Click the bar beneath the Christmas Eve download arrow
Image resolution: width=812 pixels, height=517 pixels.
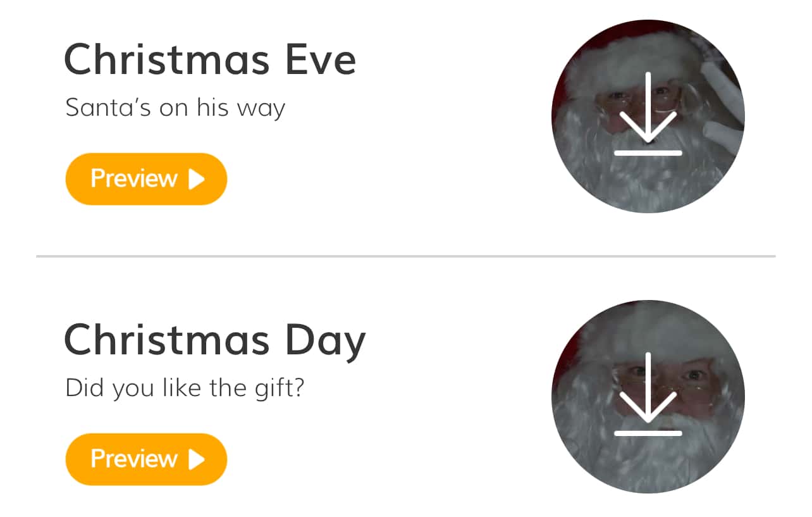coord(648,153)
